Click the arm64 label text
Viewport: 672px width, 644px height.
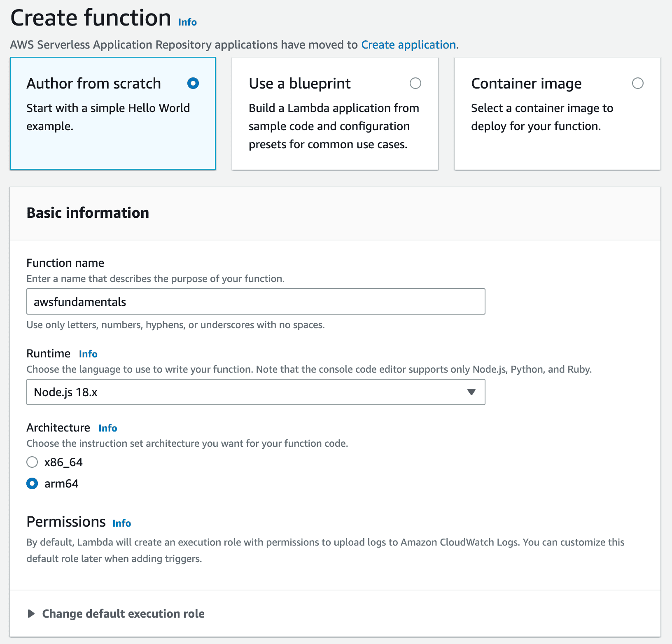tap(61, 483)
